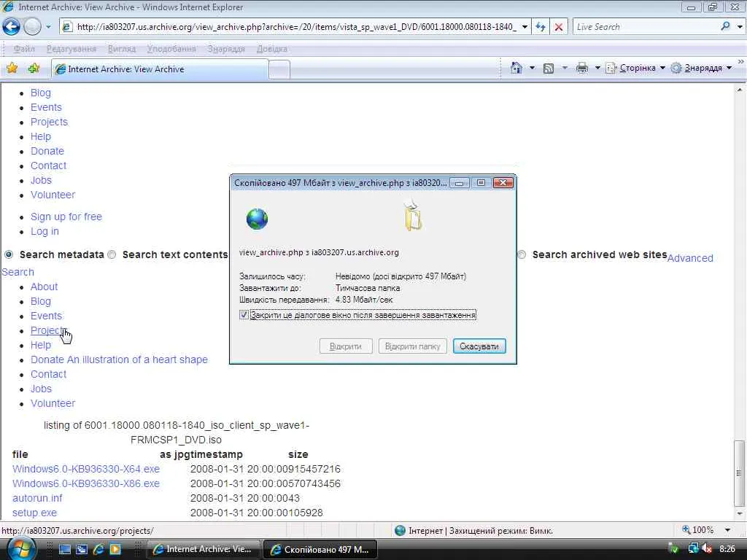The image size is (747, 560).
Task: Click the Live Search magnifier icon
Action: 726,27
